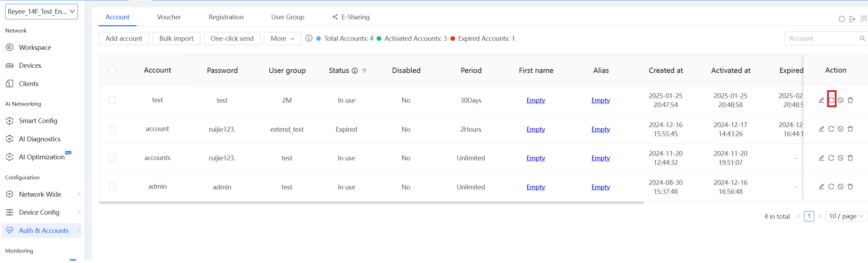Open the Status column filter icon
868x263 pixels.
364,71
